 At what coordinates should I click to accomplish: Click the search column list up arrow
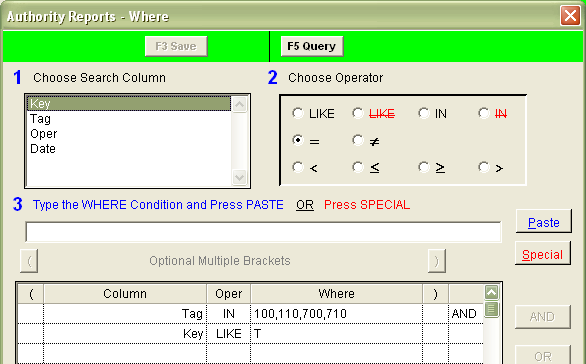tap(240, 104)
